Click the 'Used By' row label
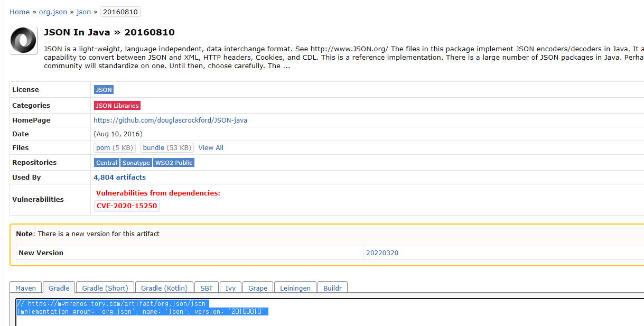Viewport: 644px width, 326px height. pyautogui.click(x=26, y=178)
